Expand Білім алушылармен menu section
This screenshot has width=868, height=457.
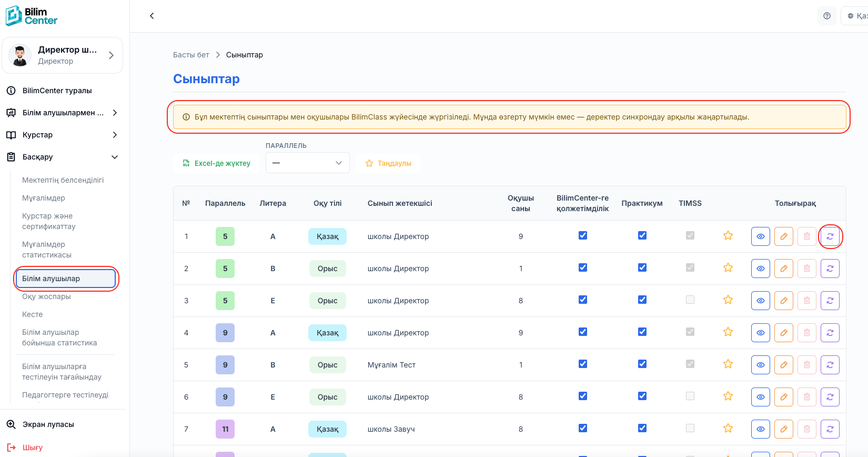(x=63, y=113)
